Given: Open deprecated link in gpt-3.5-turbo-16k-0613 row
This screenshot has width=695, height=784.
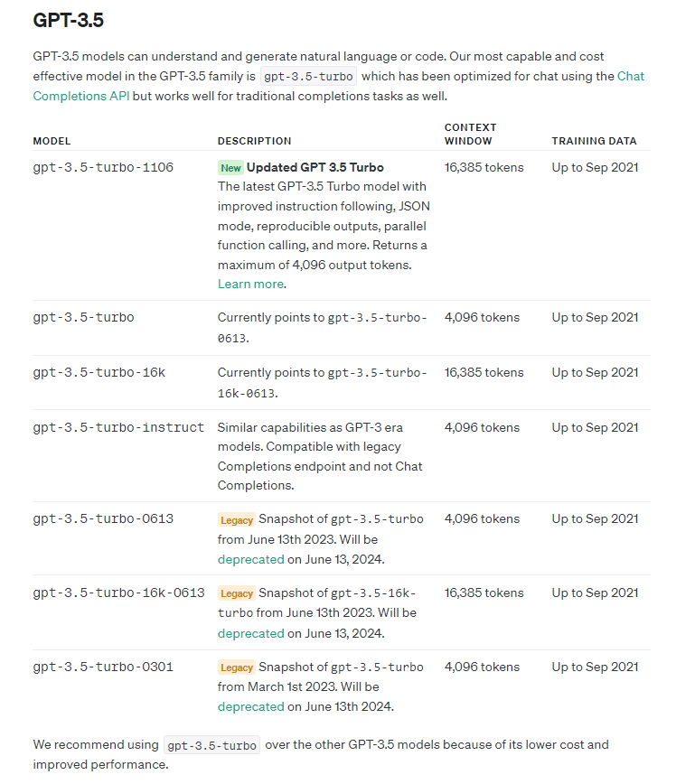Looking at the screenshot, I should tap(250, 633).
